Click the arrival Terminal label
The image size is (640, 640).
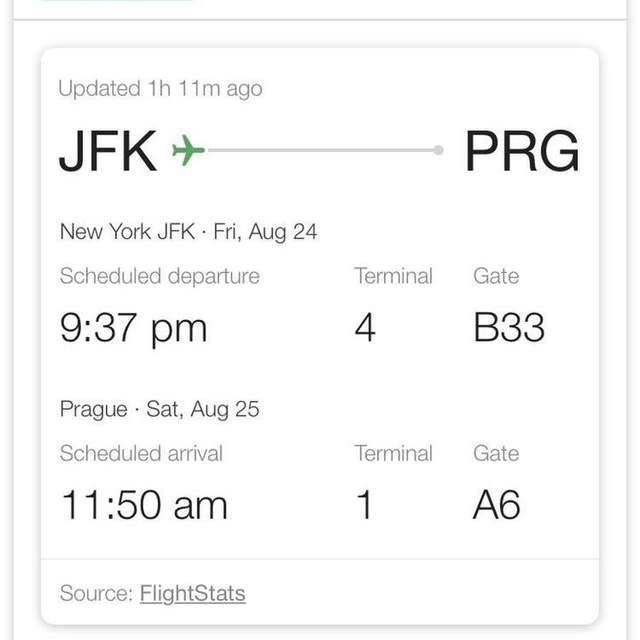pyautogui.click(x=393, y=453)
